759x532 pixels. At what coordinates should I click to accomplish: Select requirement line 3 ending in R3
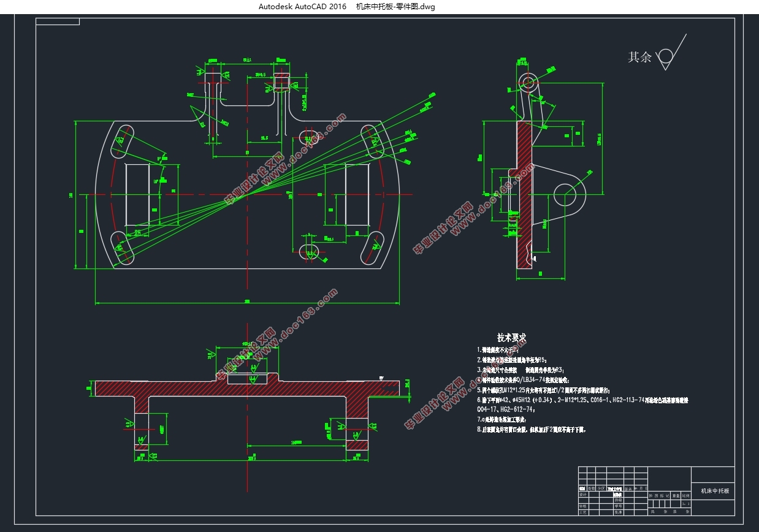[520, 370]
